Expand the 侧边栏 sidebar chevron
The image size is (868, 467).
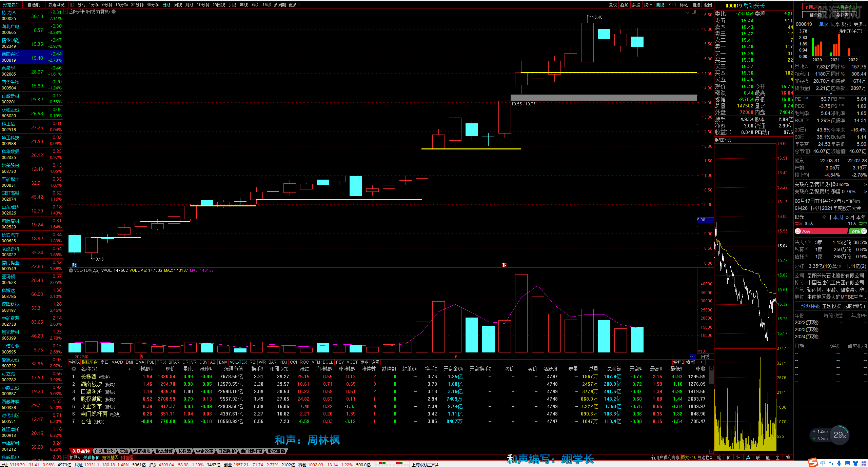(x=705, y=458)
